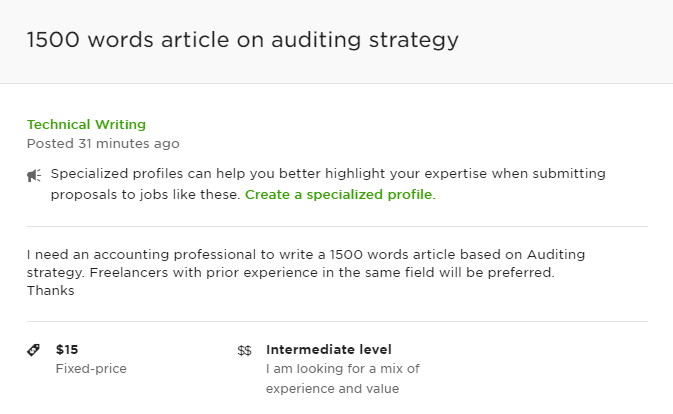Click the divider line above the budget row
The height and width of the screenshot is (414, 673).
click(337, 321)
